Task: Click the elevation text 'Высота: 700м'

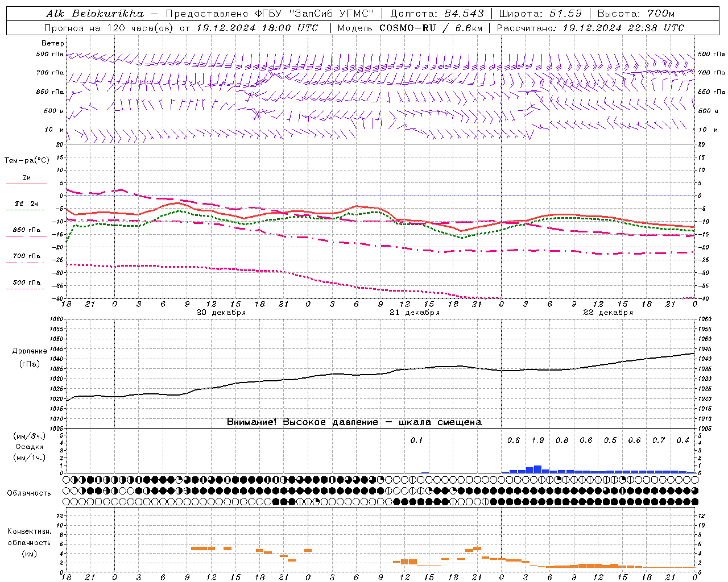Action: coord(636,14)
